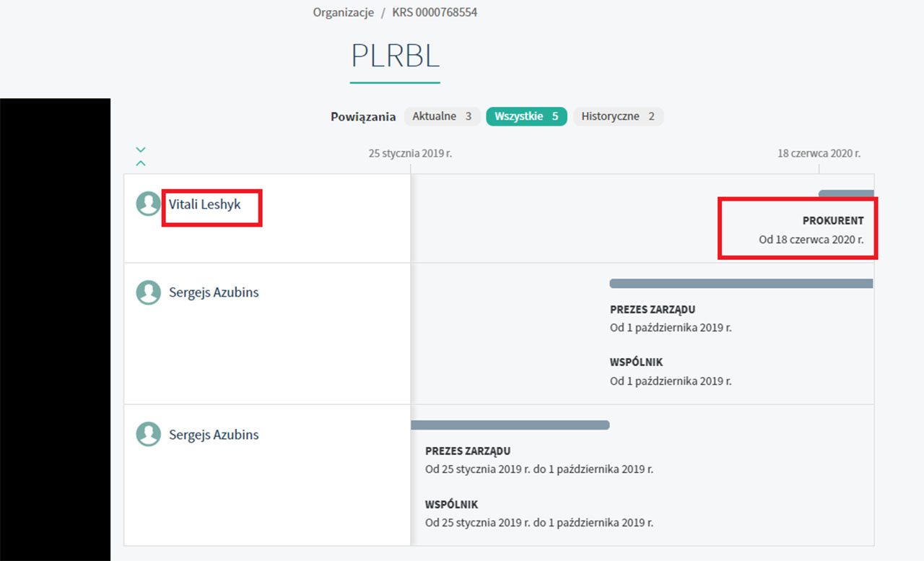Screen dimensions: 924x561
Task: Open Sergejs Azubins name in the middle row
Action: click(x=214, y=292)
